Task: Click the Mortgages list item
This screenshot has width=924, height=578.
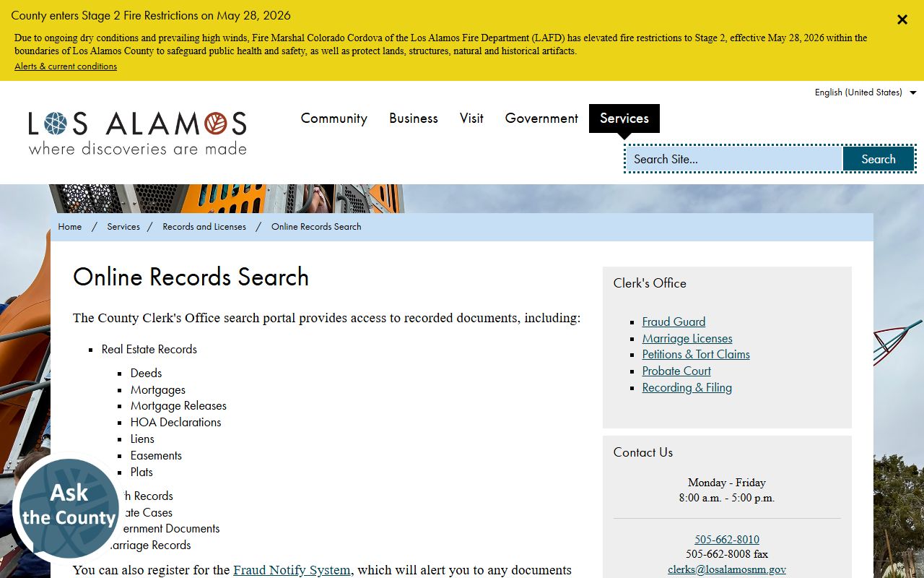Action: [158, 389]
